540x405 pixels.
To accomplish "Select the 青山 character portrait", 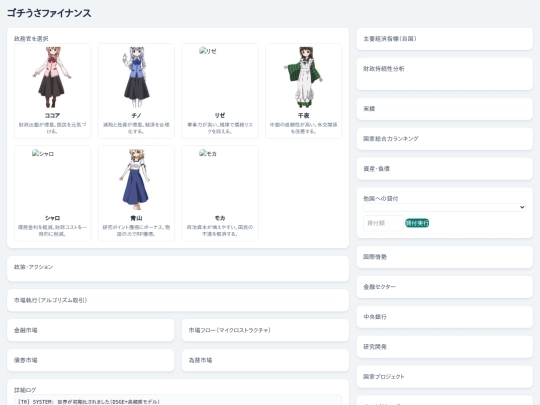I will 136,179.
